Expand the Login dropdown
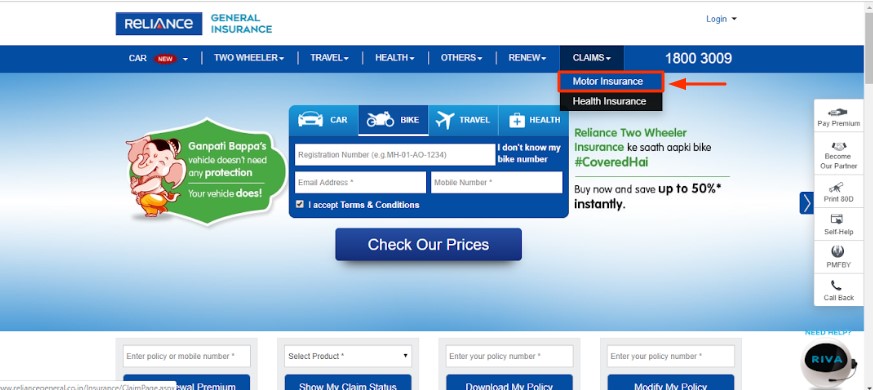 (x=721, y=19)
